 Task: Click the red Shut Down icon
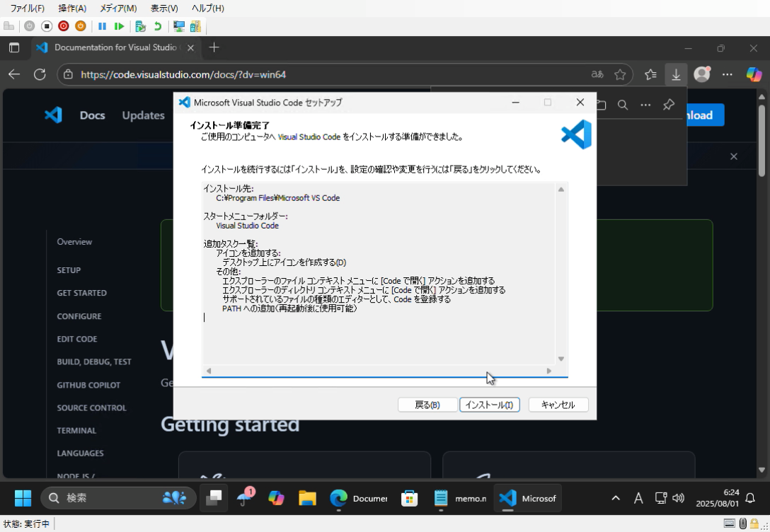click(64, 26)
